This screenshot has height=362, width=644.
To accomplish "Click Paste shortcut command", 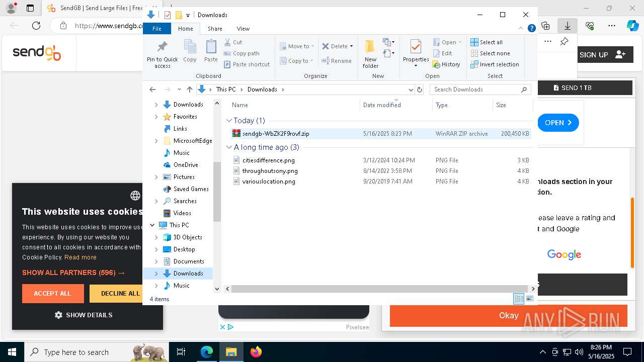I will click(247, 64).
